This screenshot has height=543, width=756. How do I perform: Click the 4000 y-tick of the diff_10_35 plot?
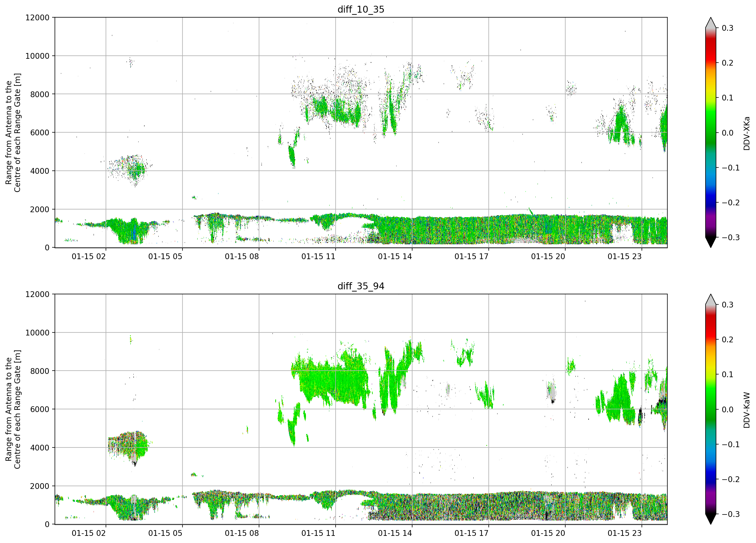(x=40, y=171)
